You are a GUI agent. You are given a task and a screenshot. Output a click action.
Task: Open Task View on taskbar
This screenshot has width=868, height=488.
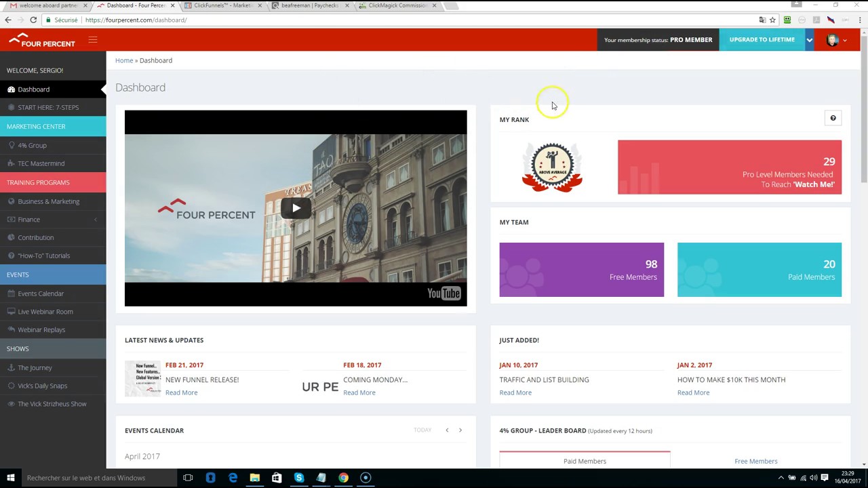188,478
